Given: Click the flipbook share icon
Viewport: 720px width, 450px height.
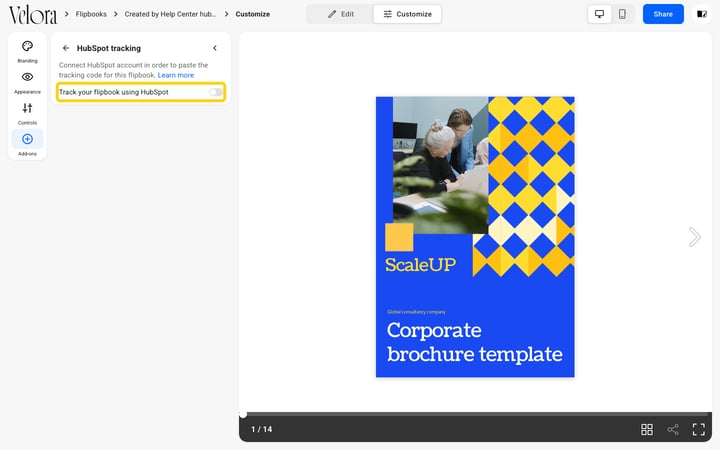Looking at the screenshot, I should (673, 429).
